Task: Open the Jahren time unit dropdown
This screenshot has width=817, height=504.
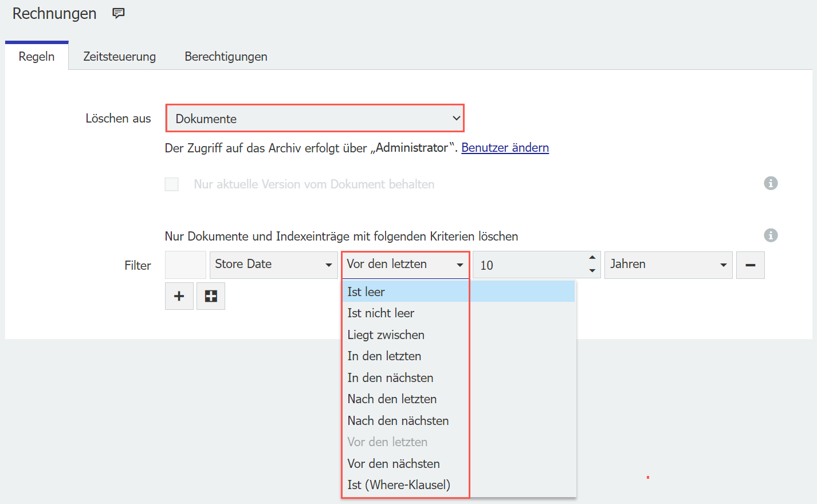Action: point(668,265)
